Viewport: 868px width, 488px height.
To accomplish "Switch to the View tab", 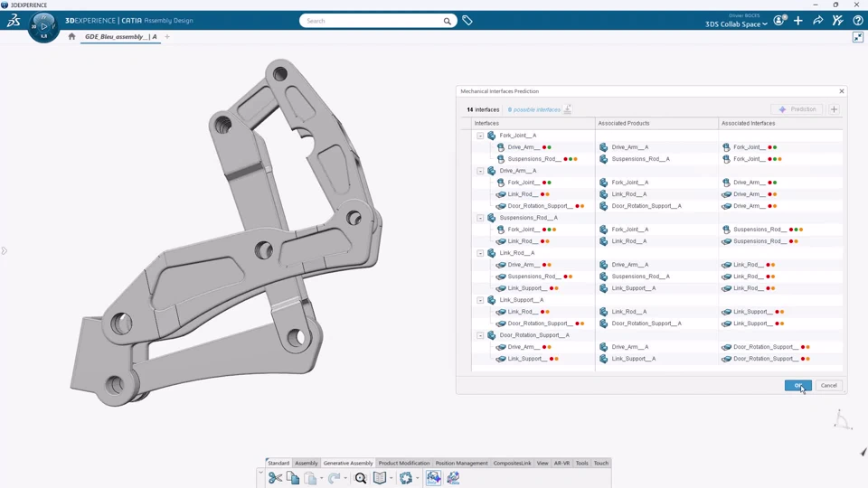I will pos(542,463).
